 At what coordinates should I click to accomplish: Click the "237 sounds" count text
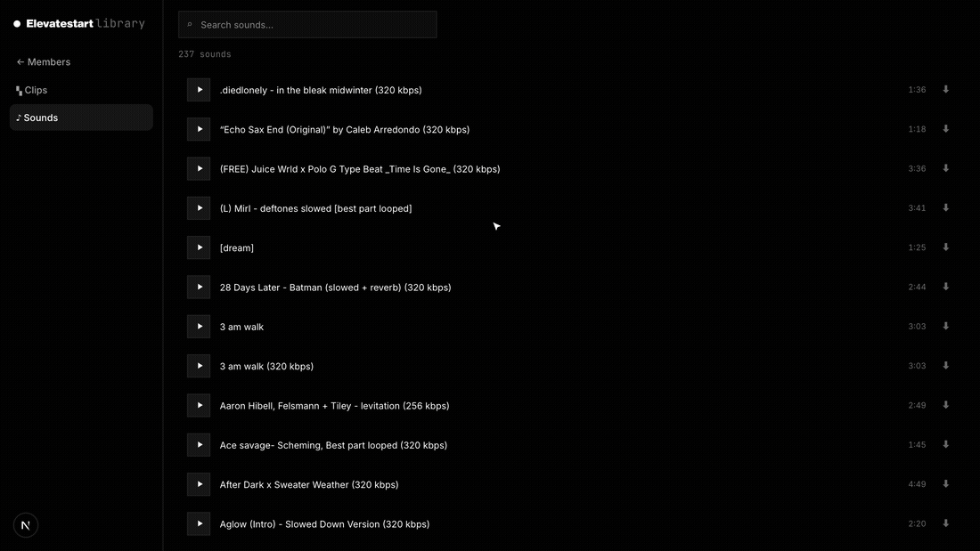point(204,54)
